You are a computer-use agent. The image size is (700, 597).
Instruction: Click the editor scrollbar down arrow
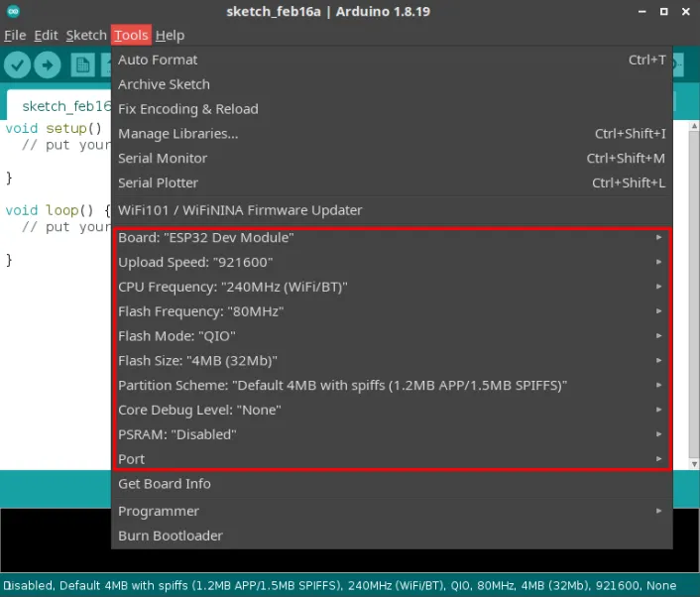(694, 464)
